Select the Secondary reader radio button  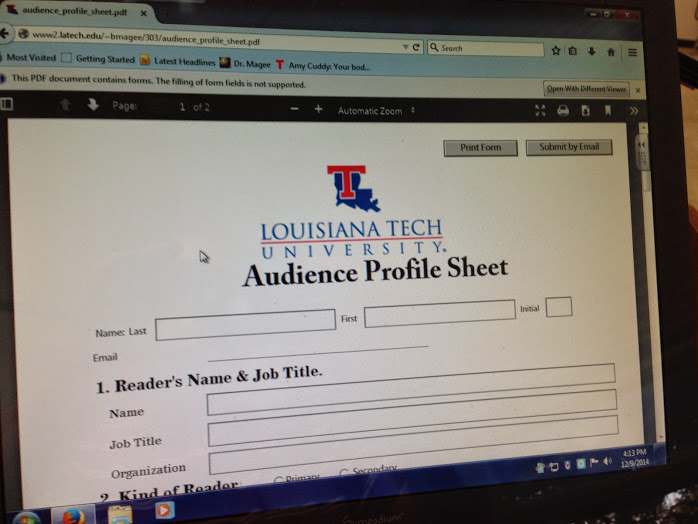pyautogui.click(x=344, y=472)
